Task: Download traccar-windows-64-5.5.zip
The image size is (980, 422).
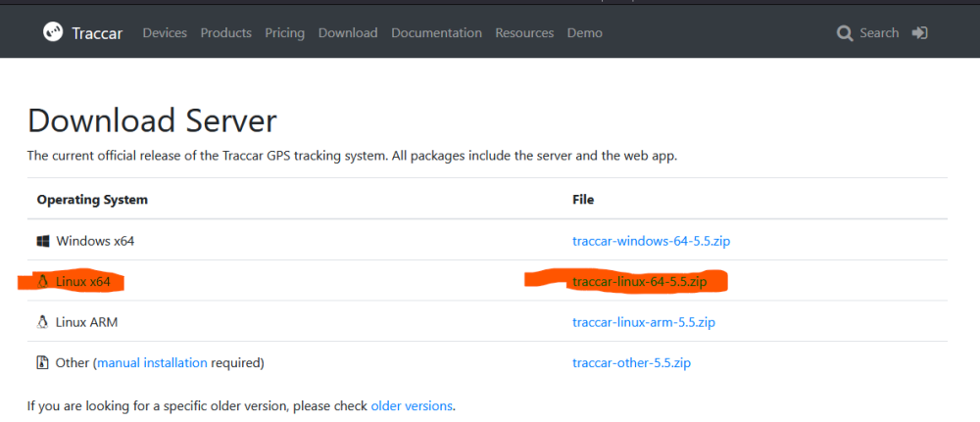Action: [x=652, y=241]
